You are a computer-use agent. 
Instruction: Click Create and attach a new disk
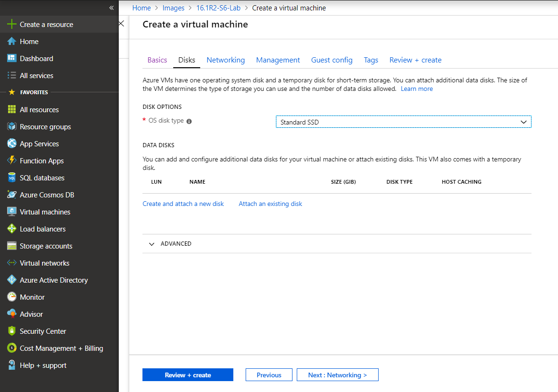183,204
